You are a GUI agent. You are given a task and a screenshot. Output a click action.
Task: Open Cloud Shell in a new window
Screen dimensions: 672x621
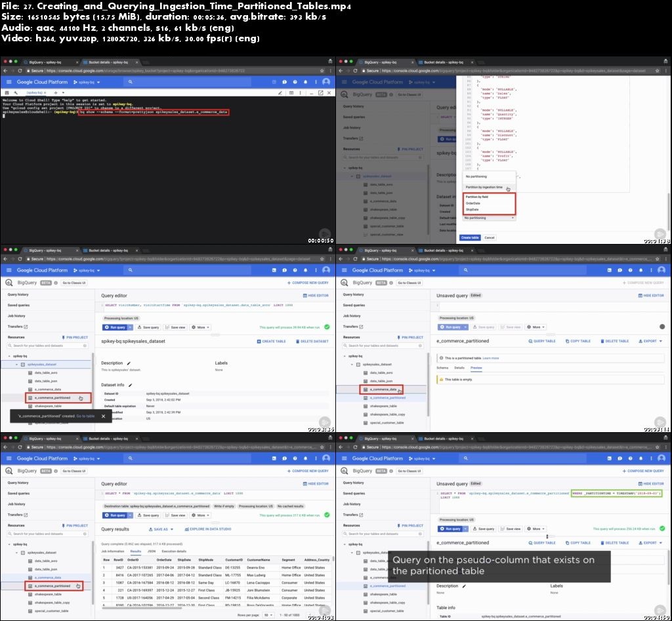pos(320,92)
